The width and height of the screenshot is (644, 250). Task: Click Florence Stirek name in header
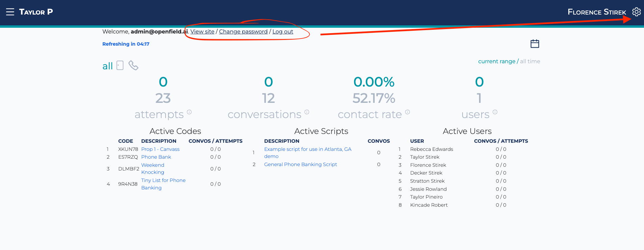[596, 12]
